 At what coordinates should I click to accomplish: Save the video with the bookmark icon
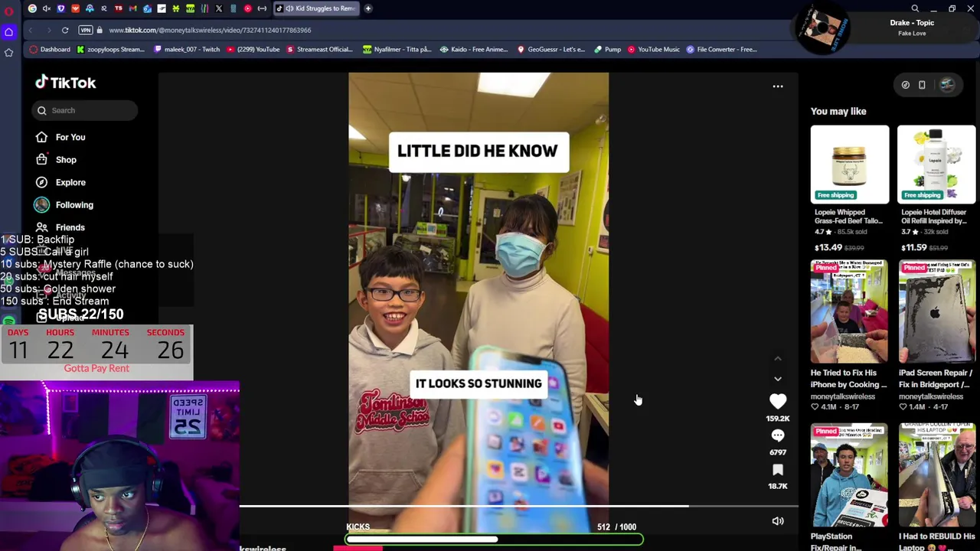[x=778, y=470]
